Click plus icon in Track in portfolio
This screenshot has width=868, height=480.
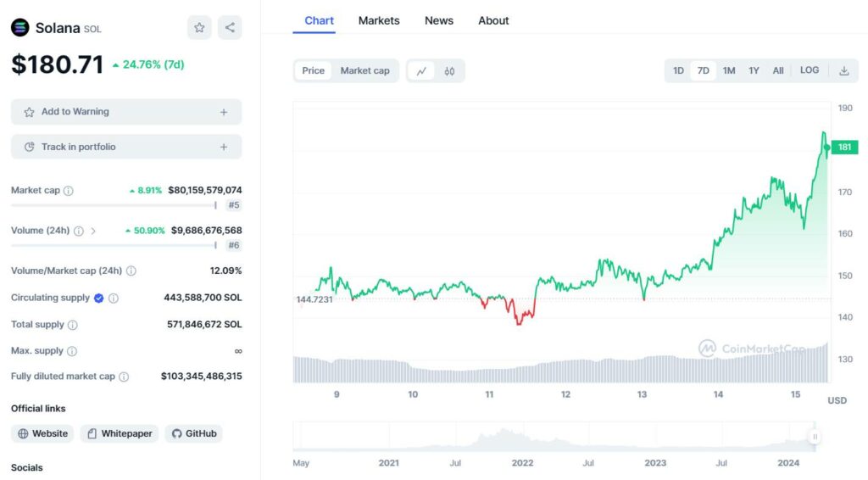(224, 148)
